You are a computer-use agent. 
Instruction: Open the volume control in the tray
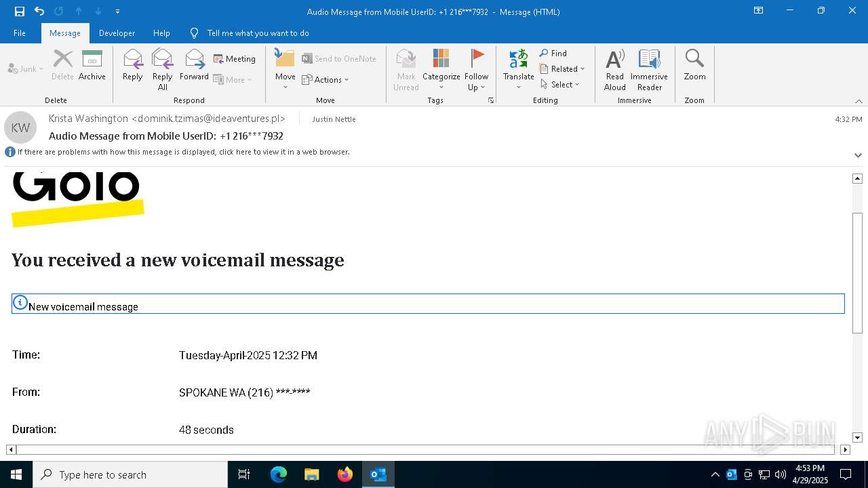(781, 474)
